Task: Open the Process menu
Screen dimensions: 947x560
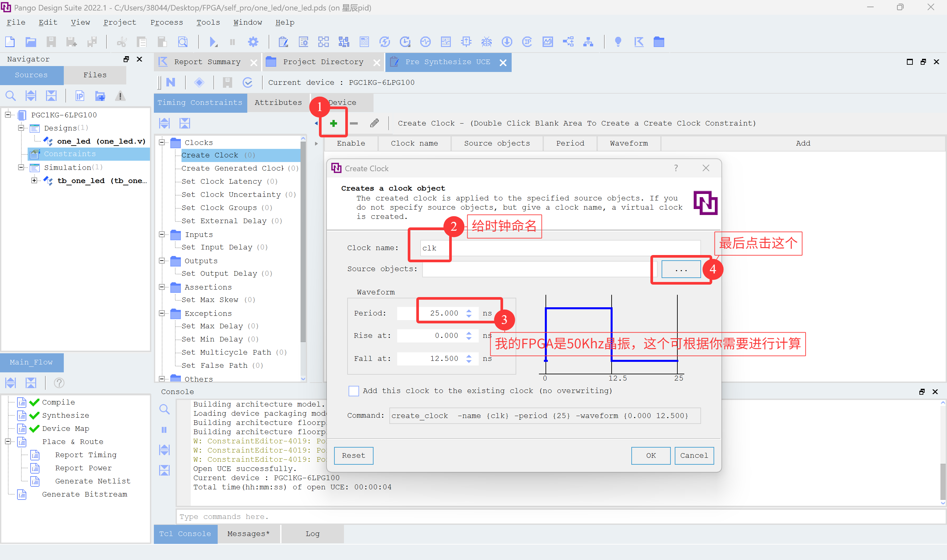Action: pyautogui.click(x=166, y=22)
